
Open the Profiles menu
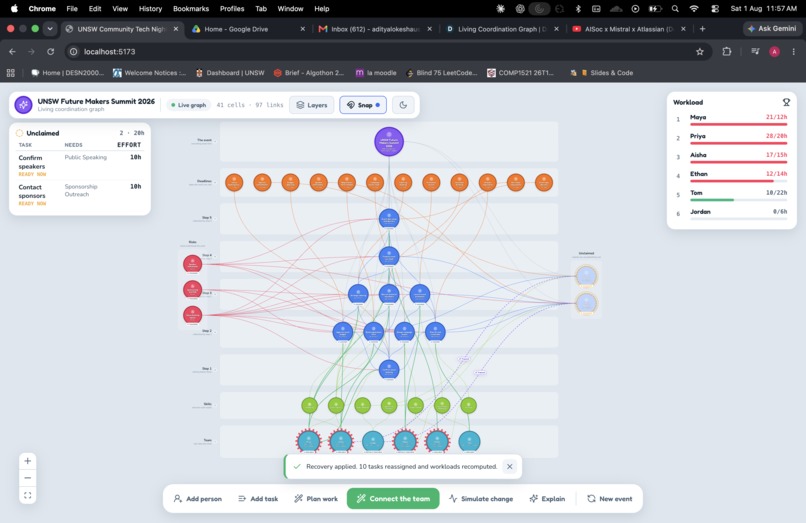point(232,9)
